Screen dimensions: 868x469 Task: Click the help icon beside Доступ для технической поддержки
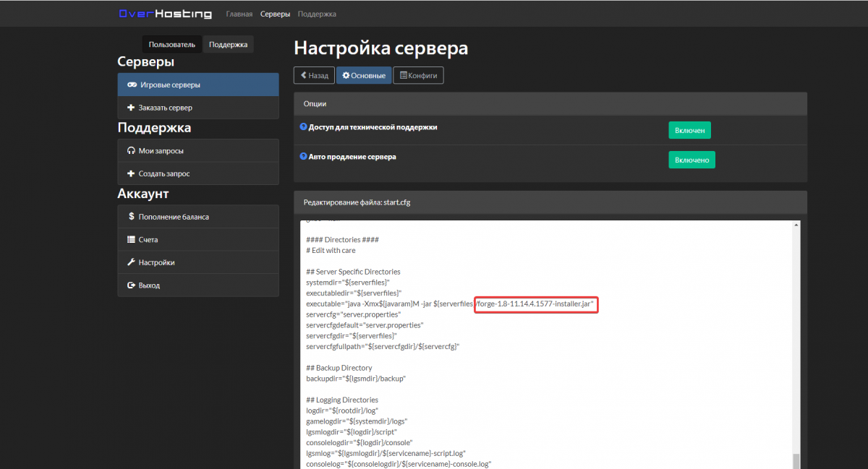[304, 127]
